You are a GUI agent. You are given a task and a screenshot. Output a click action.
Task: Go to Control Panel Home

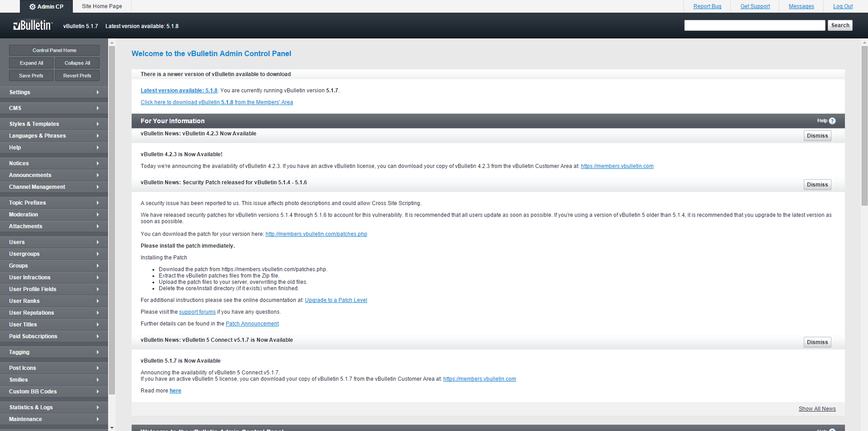tap(54, 50)
